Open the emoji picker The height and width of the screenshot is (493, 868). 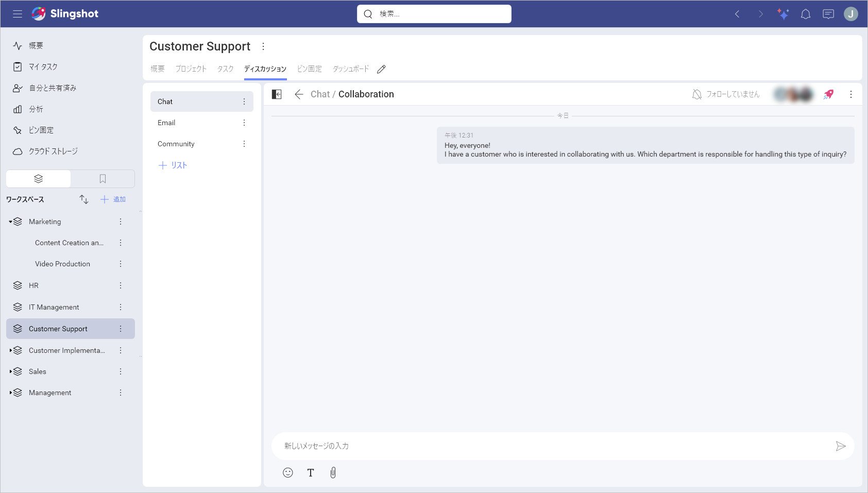tap(288, 472)
